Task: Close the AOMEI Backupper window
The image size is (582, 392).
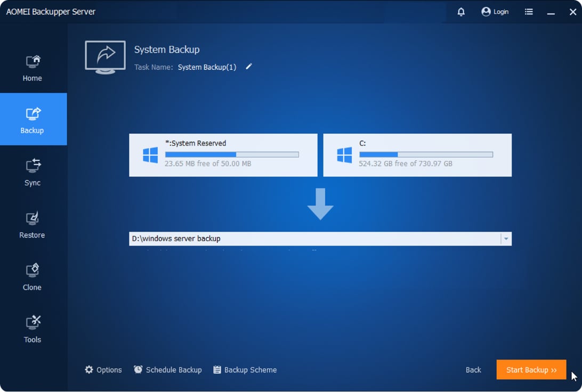Action: click(573, 12)
